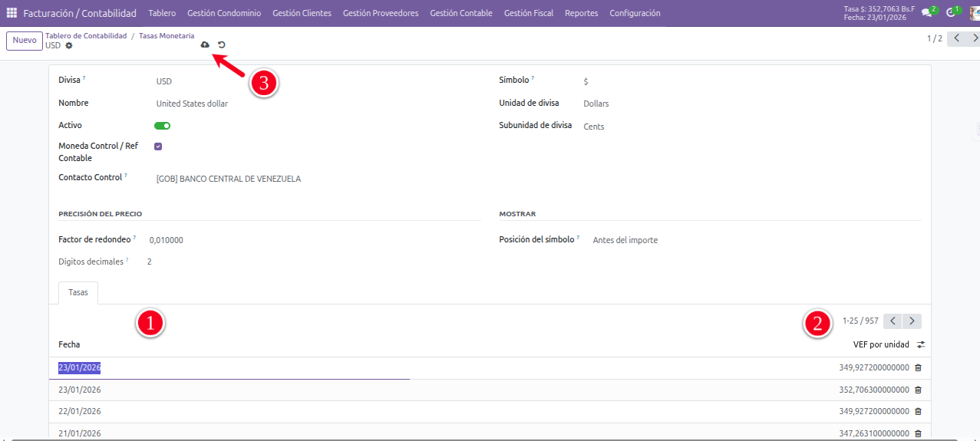Open the Reportes menu
The image size is (980, 441).
[x=581, y=13]
